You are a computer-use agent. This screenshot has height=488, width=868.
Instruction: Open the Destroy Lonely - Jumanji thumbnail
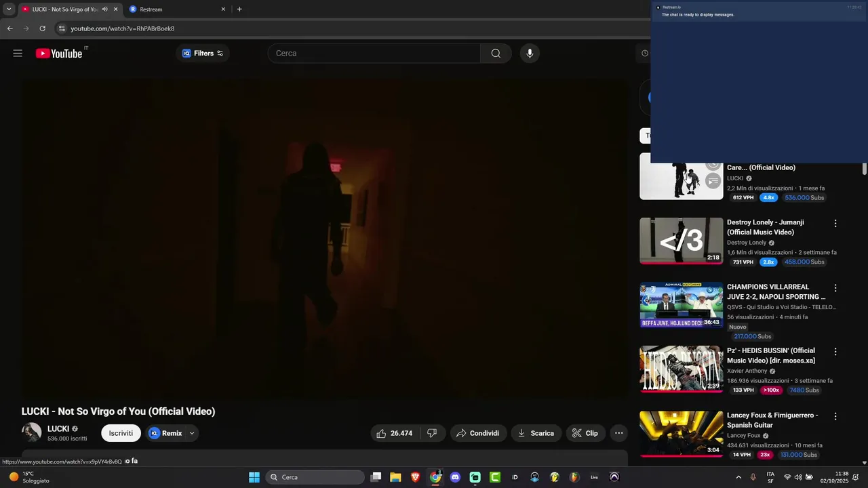[682, 241]
